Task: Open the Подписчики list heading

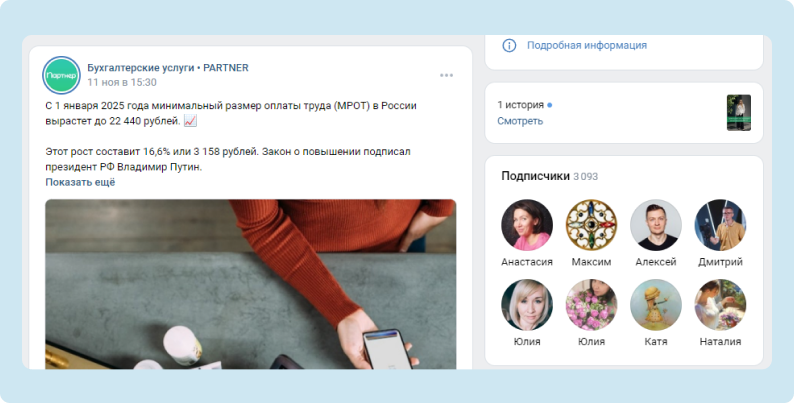Action: point(535,176)
